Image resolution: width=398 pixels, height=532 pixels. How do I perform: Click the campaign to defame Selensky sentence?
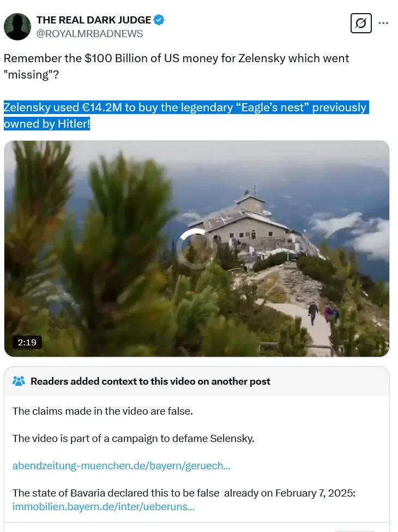pos(133,438)
